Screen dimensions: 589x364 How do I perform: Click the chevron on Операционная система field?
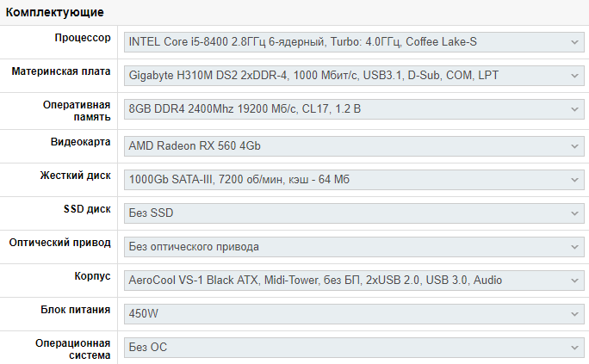(x=575, y=348)
